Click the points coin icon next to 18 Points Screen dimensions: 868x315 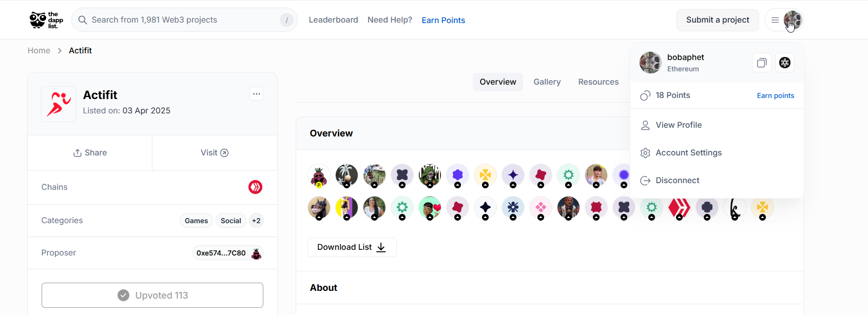click(645, 95)
